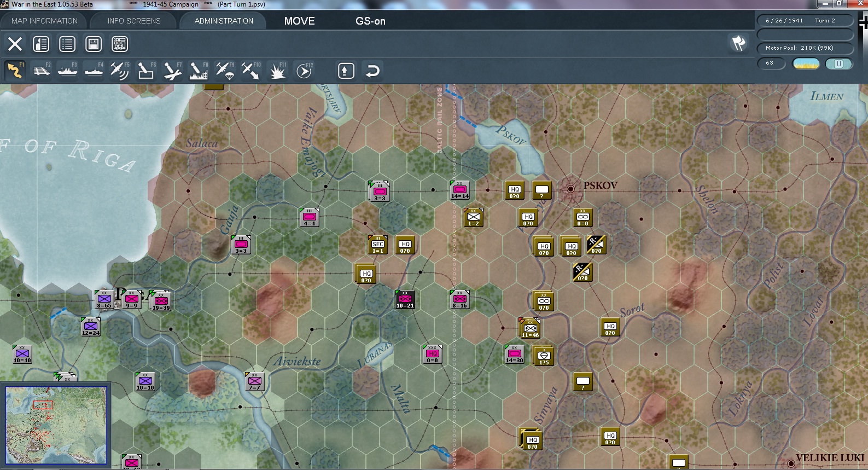Screen dimensions: 868x470
Task: Select the 8=65 unit counter
Action: tap(104, 299)
